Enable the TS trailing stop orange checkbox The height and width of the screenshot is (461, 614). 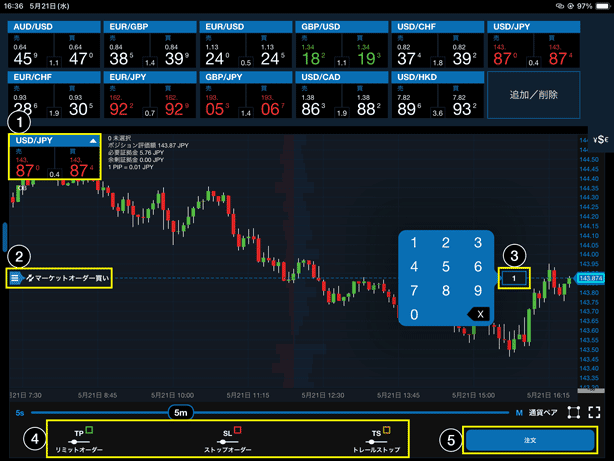click(x=386, y=430)
